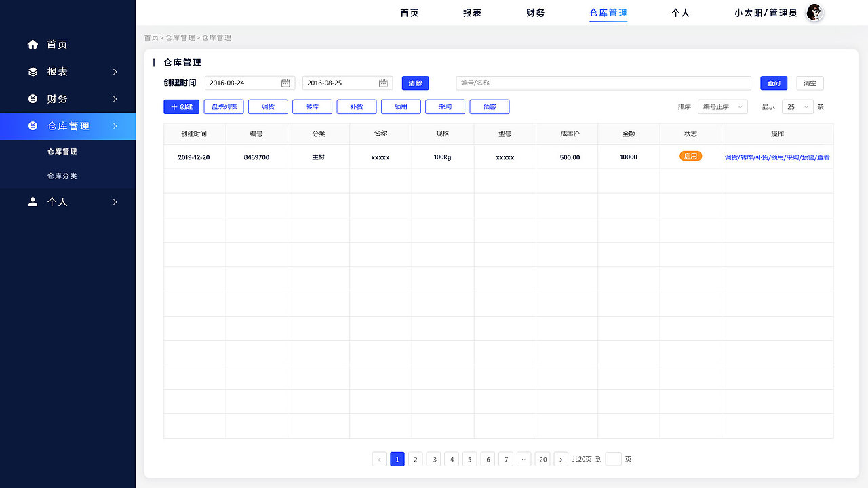The width and height of the screenshot is (868, 488).
Task: Switch to the 报表 tab in the top navigation
Action: tap(472, 13)
